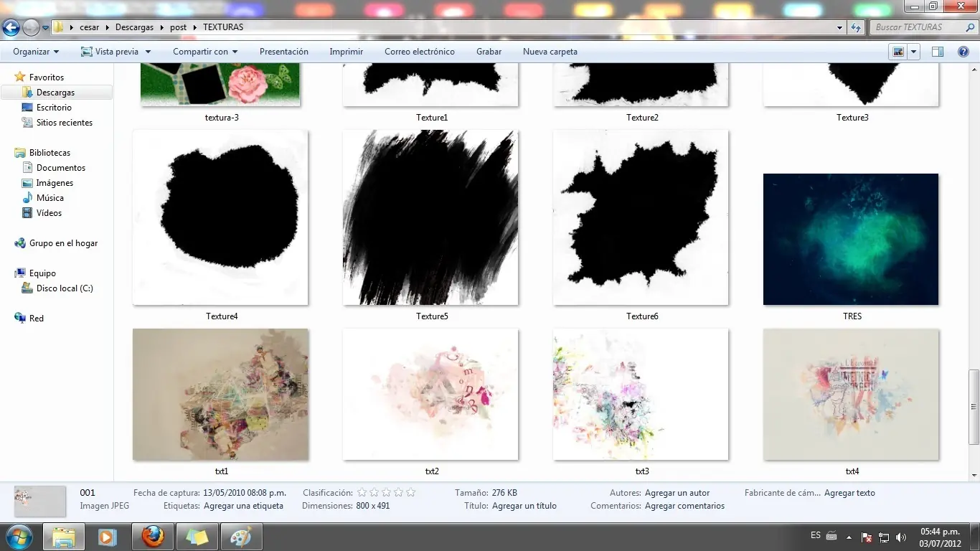
Task: Expand the address bar history dropdown
Action: click(840, 27)
